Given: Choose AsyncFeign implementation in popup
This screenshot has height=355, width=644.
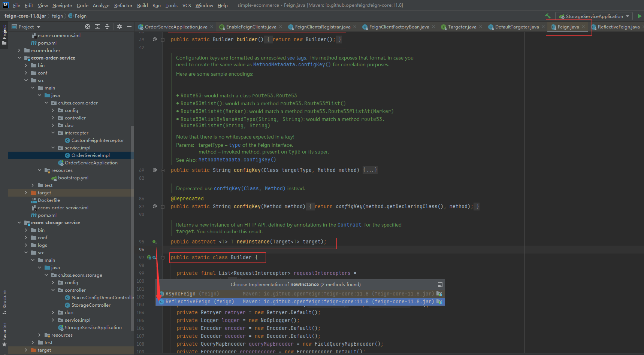Looking at the screenshot, I should point(300,294).
